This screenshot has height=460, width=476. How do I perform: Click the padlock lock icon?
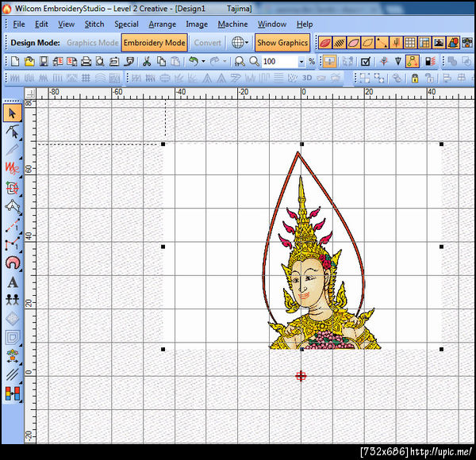[x=415, y=79]
